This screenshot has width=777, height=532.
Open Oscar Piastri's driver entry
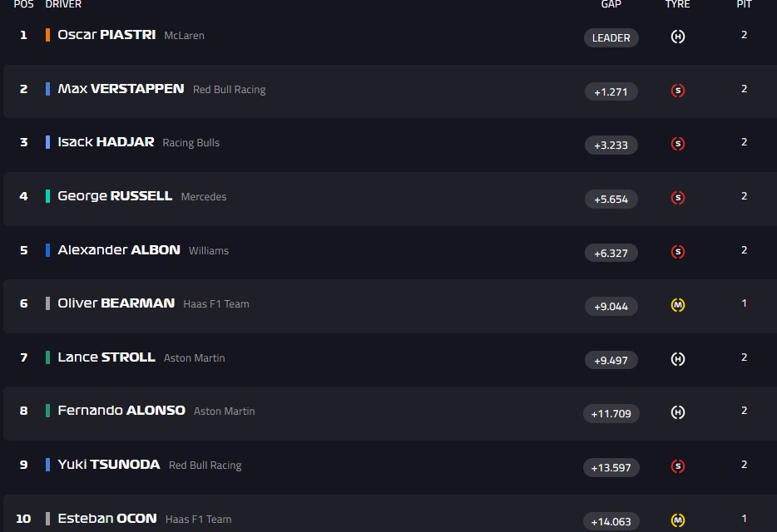106,35
